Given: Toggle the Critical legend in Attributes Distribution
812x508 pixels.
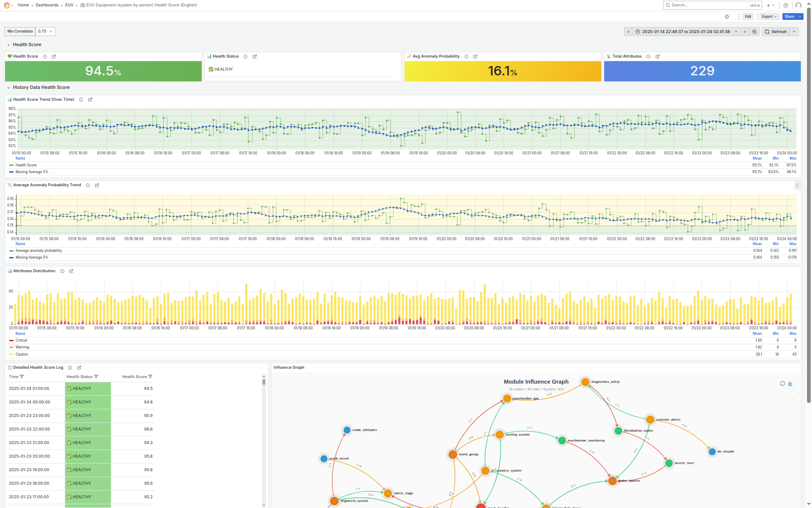Looking at the screenshot, I should [x=21, y=340].
